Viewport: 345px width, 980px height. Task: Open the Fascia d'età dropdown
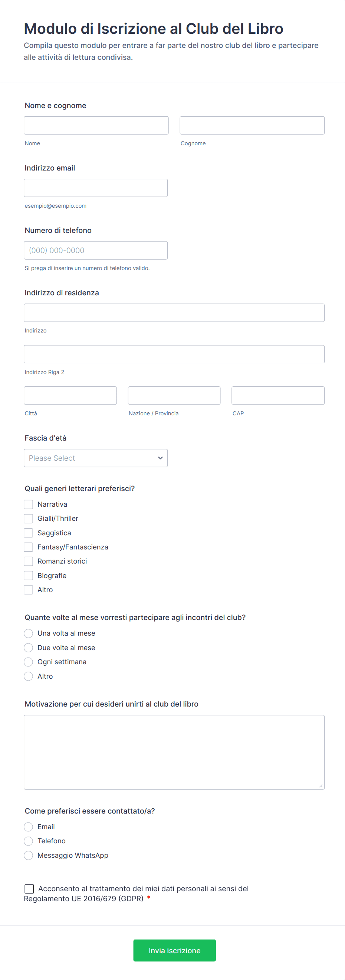click(95, 458)
